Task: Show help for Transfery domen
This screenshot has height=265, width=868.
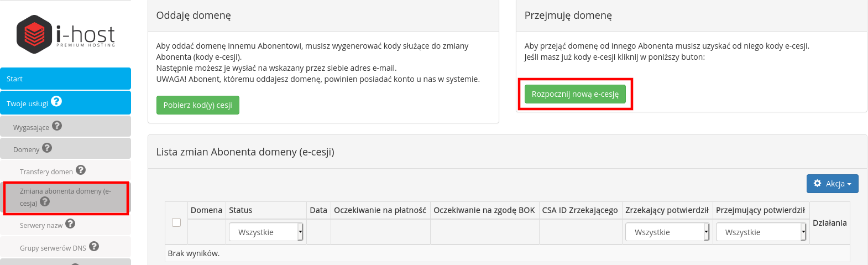Action: point(81,170)
